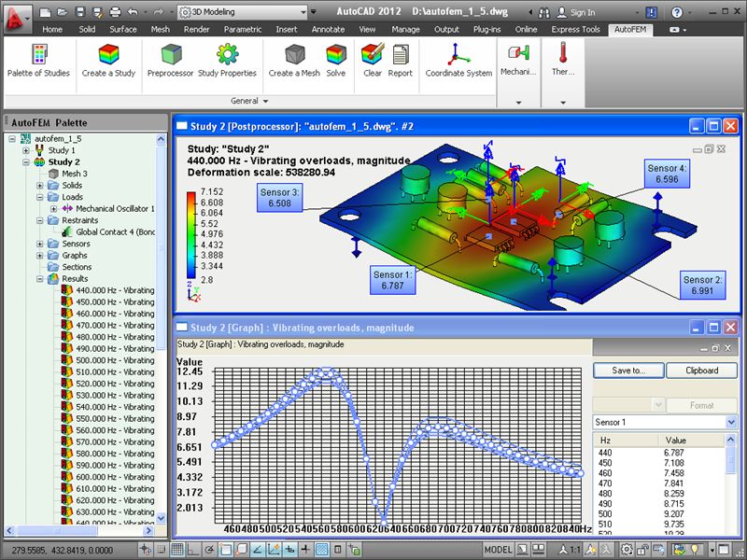
Task: Click the toolbar lock icon in status bar
Action: pos(642,550)
